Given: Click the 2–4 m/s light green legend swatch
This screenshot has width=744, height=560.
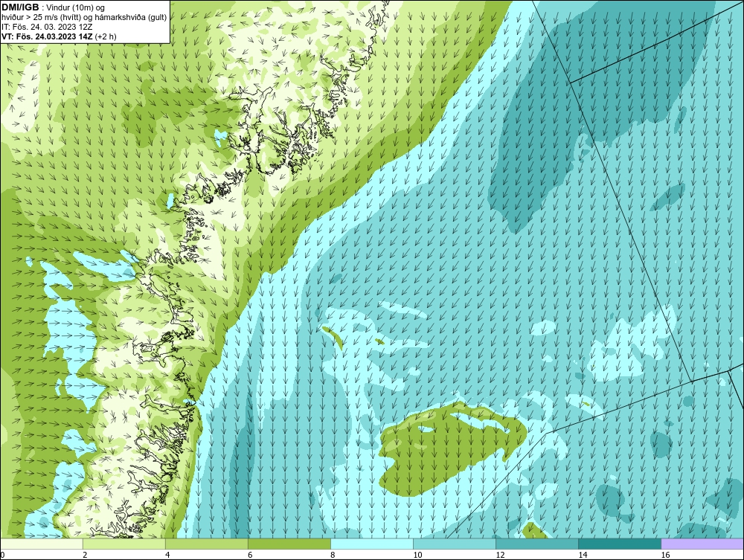Looking at the screenshot, I should tap(124, 544).
